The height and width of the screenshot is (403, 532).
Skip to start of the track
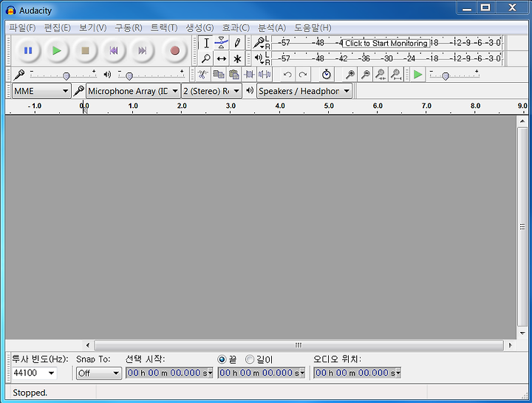point(114,50)
